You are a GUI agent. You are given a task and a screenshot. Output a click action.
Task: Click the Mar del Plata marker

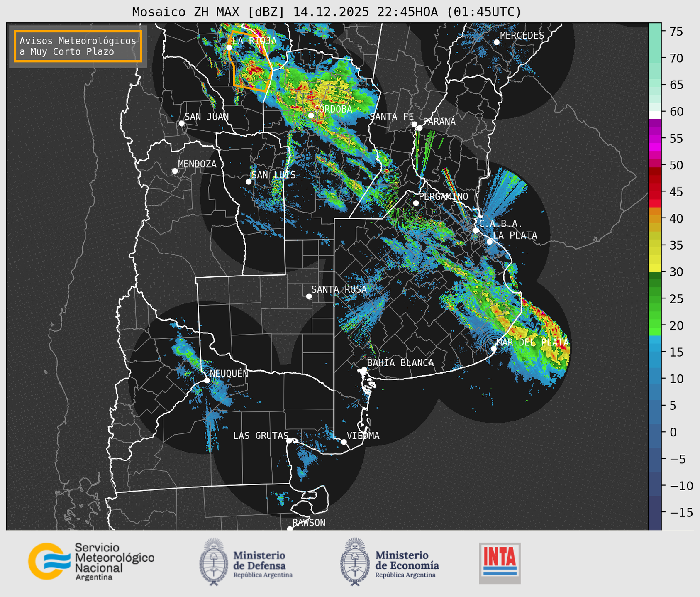[x=493, y=349]
